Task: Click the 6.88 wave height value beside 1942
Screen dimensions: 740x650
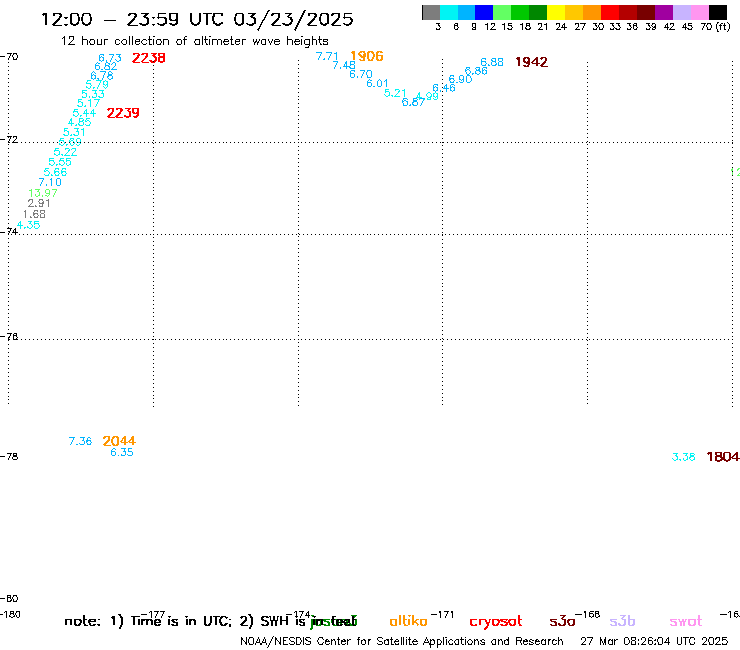Action: tap(492, 62)
